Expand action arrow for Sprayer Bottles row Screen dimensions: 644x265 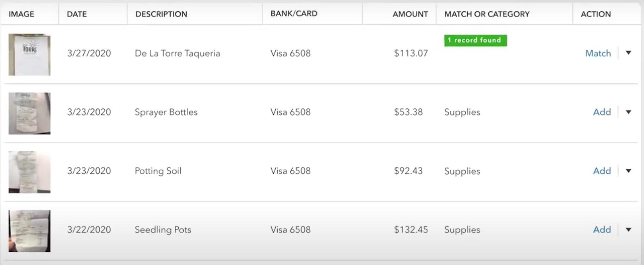click(628, 112)
